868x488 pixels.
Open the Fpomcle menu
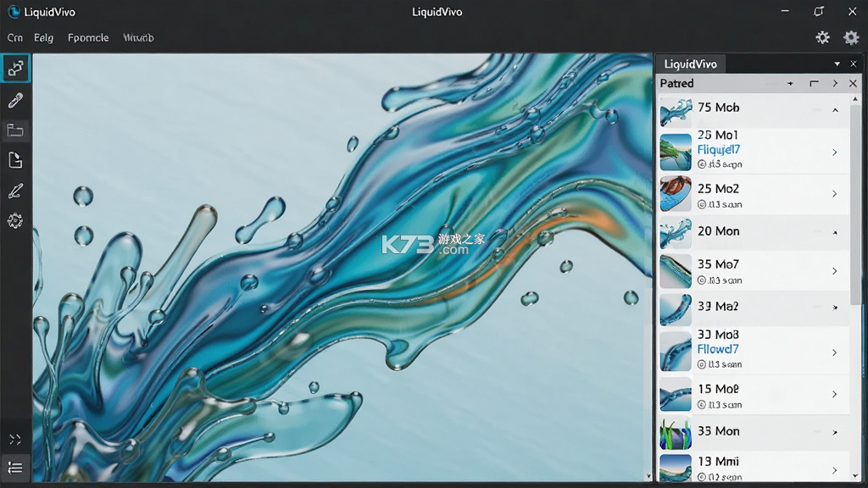point(88,37)
